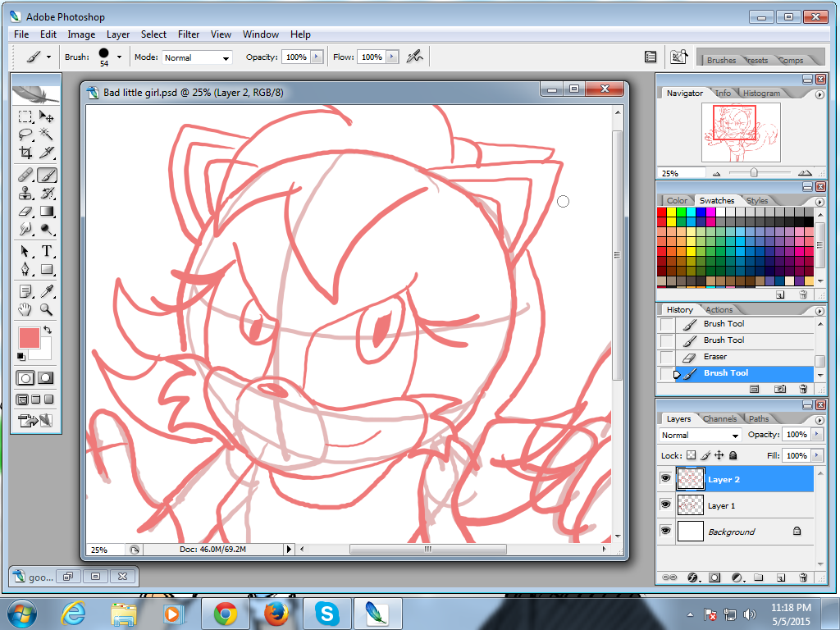Click the swap foreground/background colors arrow
840x630 pixels.
coord(48,331)
